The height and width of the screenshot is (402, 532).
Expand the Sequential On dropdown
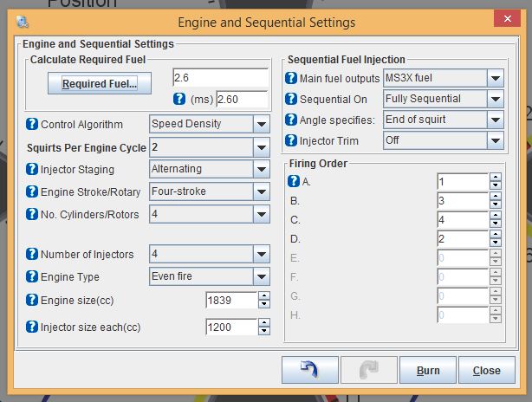click(x=496, y=99)
